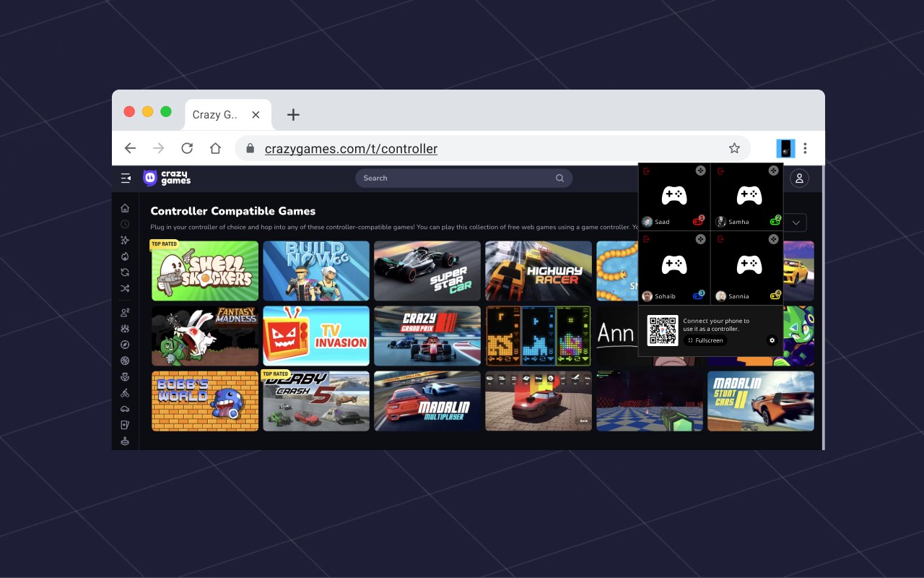Open the Super Star Car game
The height and width of the screenshot is (578, 924).
427,271
